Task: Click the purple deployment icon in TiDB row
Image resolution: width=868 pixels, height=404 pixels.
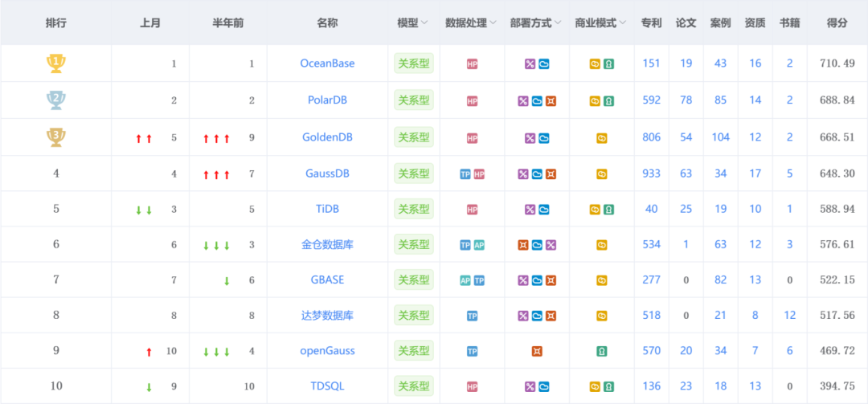Action: (530, 210)
